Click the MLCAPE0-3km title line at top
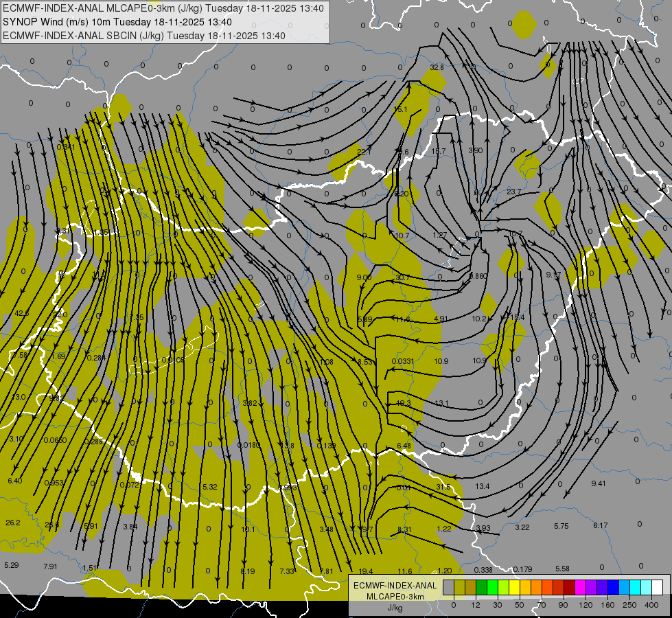672x618 pixels. (x=163, y=8)
